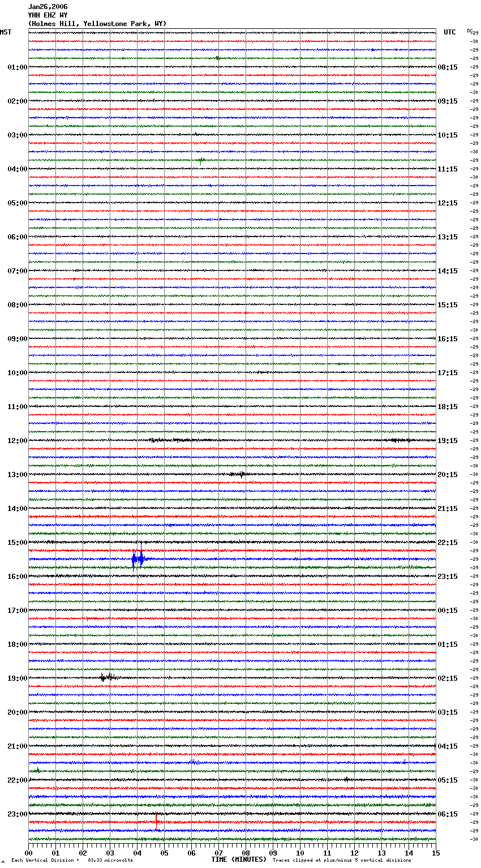
Task: Click the Traces clipped footnote text
Action: pyautogui.click(x=342, y=860)
